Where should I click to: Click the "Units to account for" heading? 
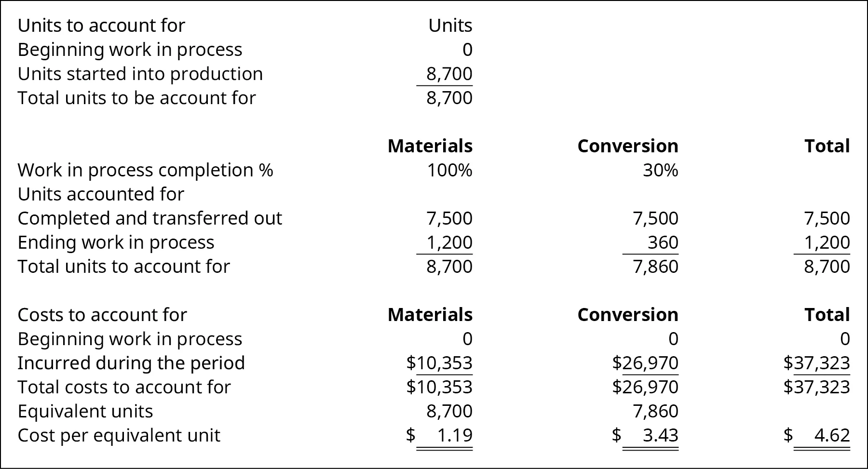point(101,26)
